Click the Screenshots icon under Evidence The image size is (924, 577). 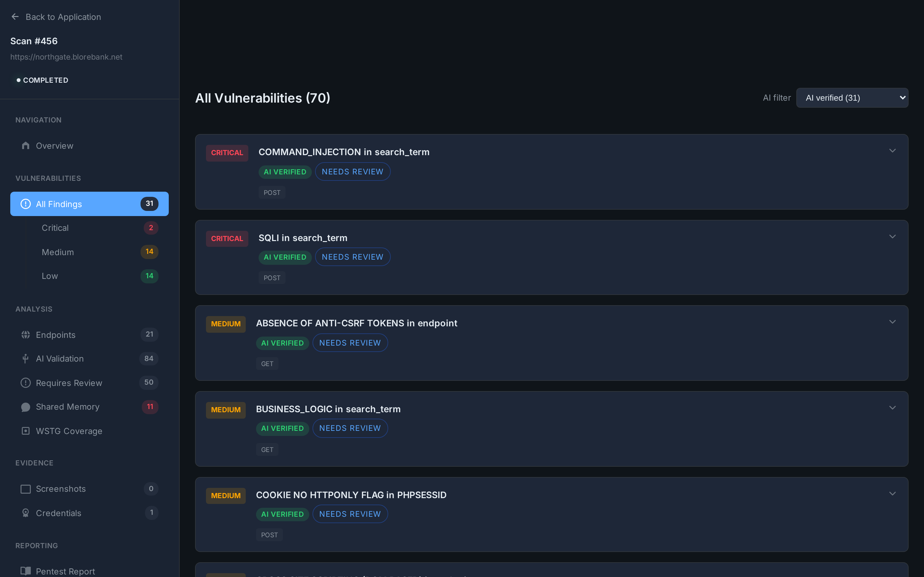click(x=25, y=489)
